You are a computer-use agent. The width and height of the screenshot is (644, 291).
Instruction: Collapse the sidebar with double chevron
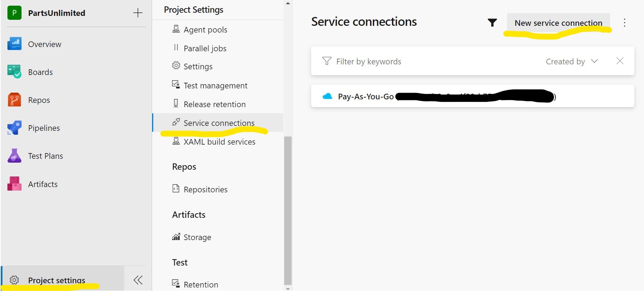[x=138, y=280]
